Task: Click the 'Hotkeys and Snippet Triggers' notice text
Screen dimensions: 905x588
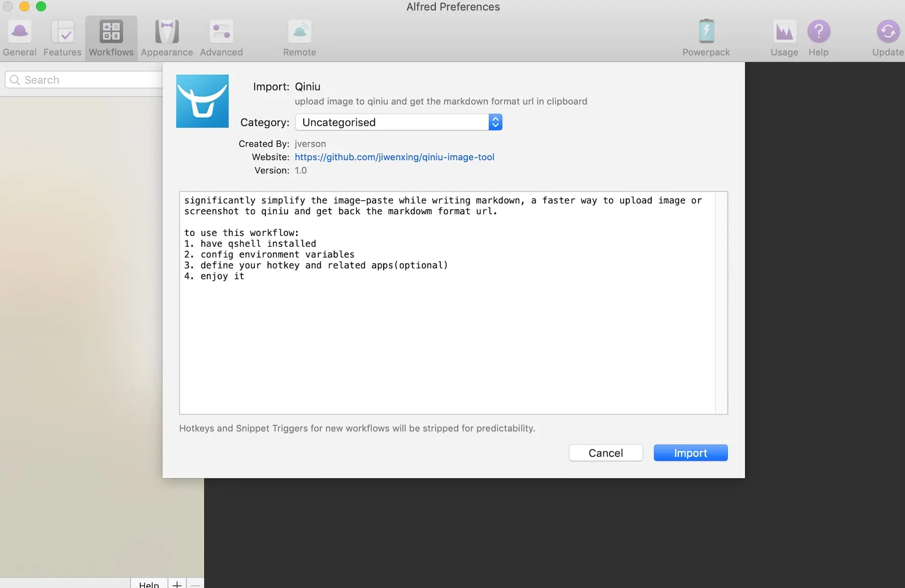Action: click(x=357, y=429)
